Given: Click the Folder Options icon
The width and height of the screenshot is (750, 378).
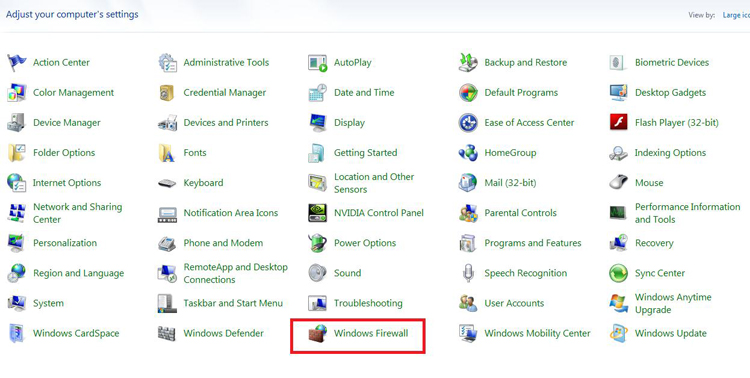Looking at the screenshot, I should point(17,153).
